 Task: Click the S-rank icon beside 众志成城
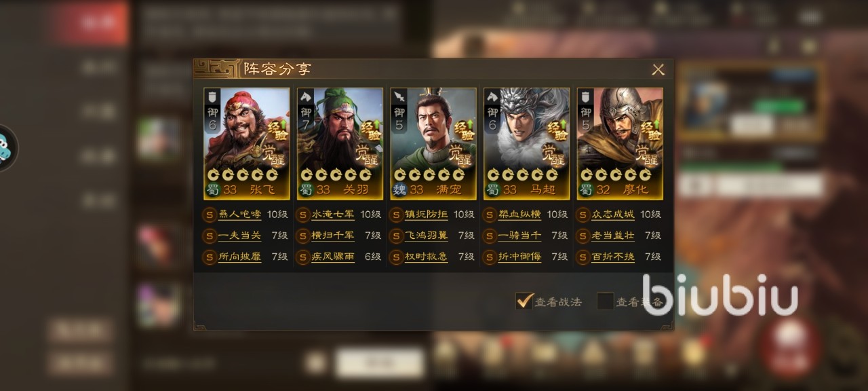583,215
